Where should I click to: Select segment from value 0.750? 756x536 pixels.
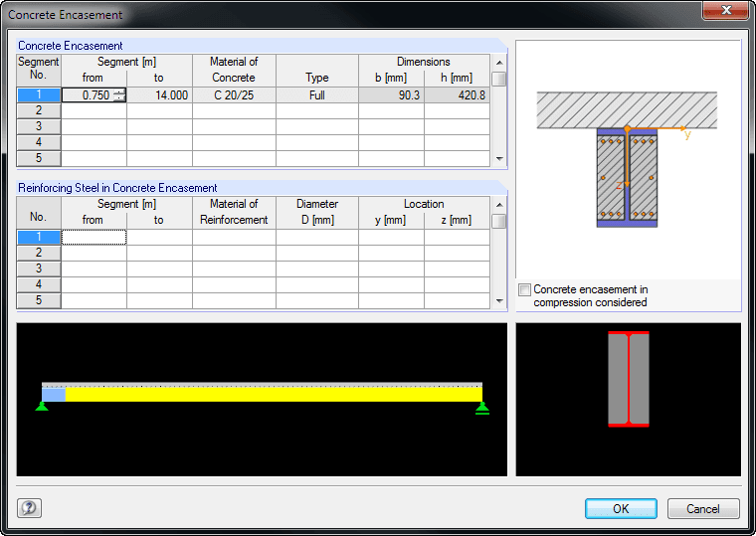(x=94, y=94)
